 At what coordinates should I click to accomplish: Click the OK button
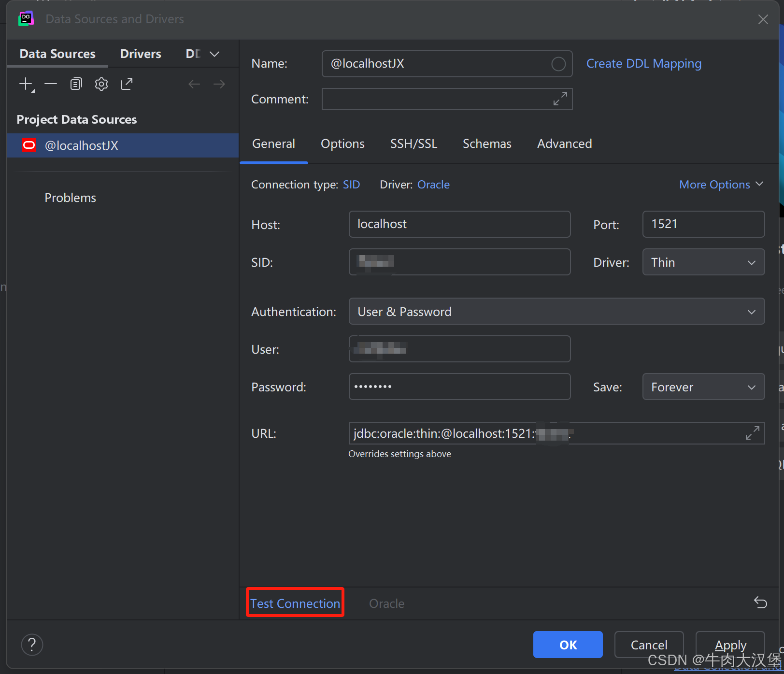click(x=568, y=645)
